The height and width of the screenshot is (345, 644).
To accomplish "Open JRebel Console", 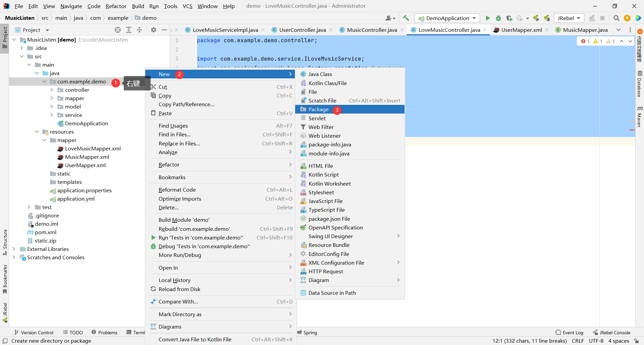I will point(611,333).
